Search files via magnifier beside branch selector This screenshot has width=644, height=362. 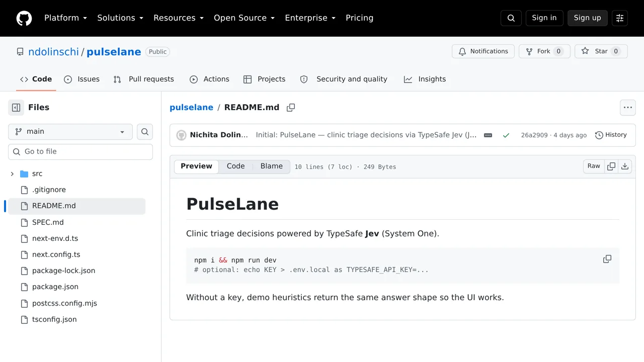coord(145,132)
